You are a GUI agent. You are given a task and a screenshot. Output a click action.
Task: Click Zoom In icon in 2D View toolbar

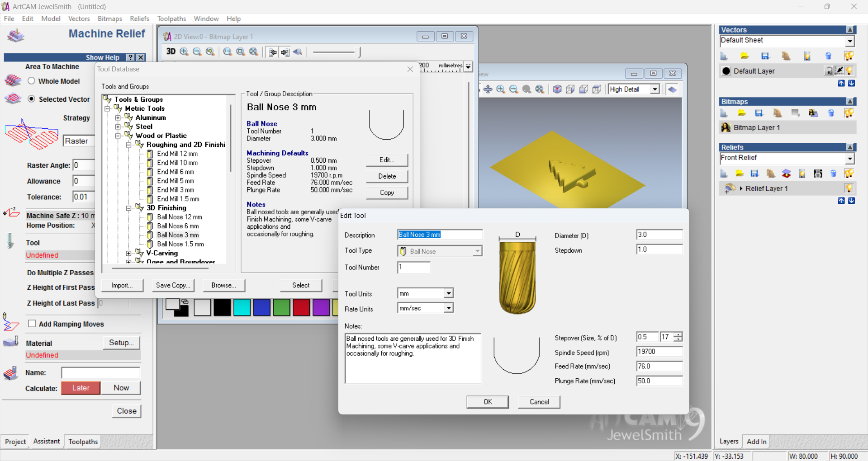[x=184, y=52]
